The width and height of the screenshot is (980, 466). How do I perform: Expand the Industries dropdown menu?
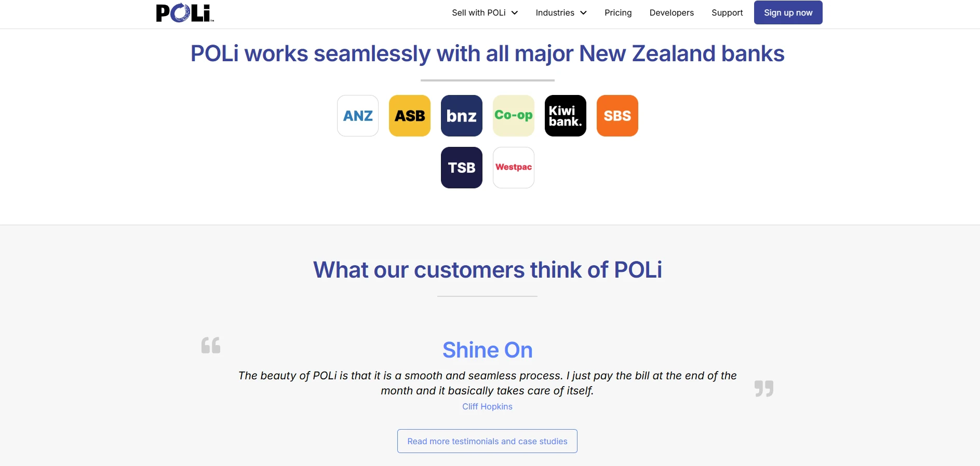coord(561,12)
